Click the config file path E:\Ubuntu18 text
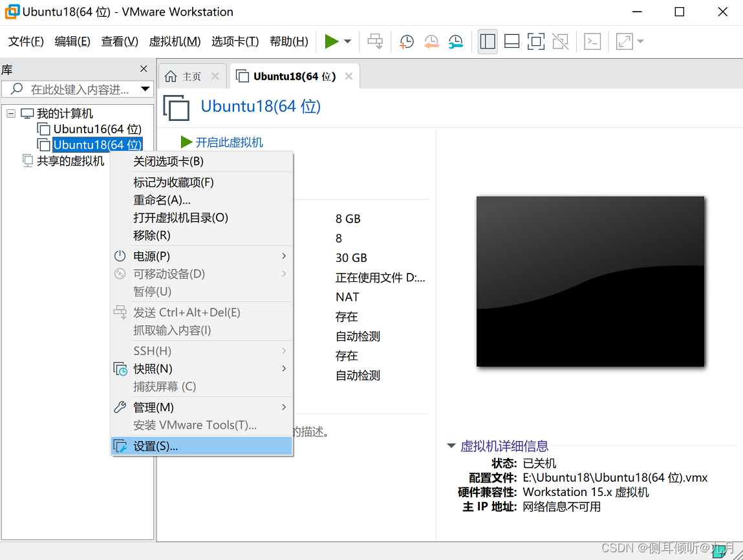Image resolution: width=743 pixels, height=560 pixels. [x=615, y=478]
